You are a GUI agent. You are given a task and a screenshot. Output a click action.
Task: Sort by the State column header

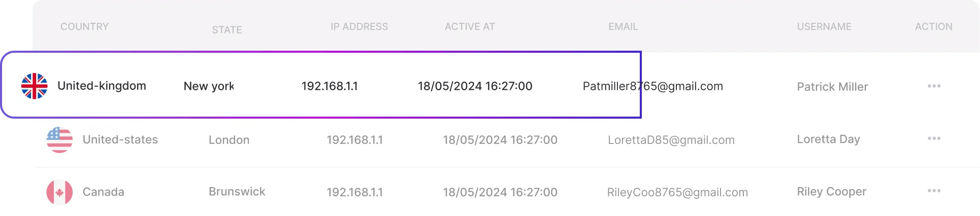tap(227, 30)
